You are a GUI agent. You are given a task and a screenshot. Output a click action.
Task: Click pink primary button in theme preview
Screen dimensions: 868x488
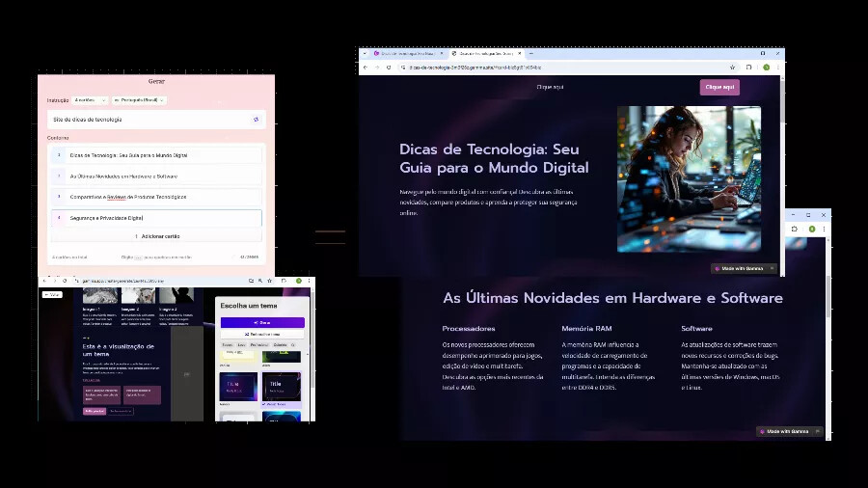(x=95, y=411)
